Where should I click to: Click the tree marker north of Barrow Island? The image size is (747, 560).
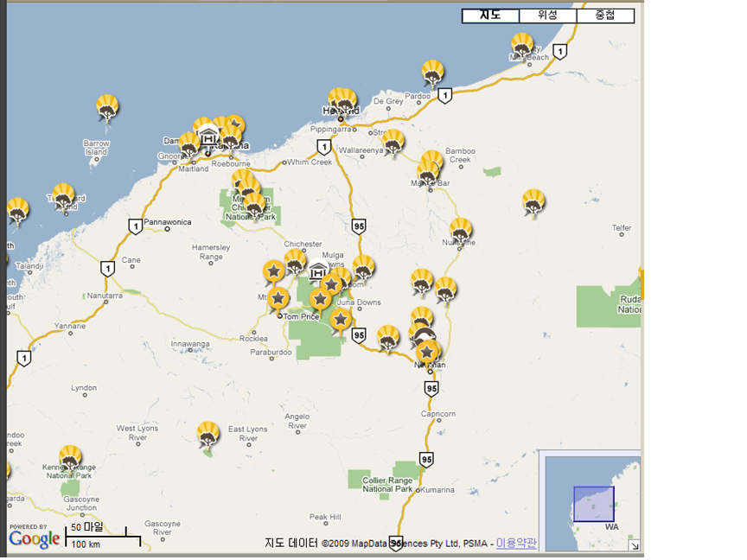pyautogui.click(x=107, y=107)
